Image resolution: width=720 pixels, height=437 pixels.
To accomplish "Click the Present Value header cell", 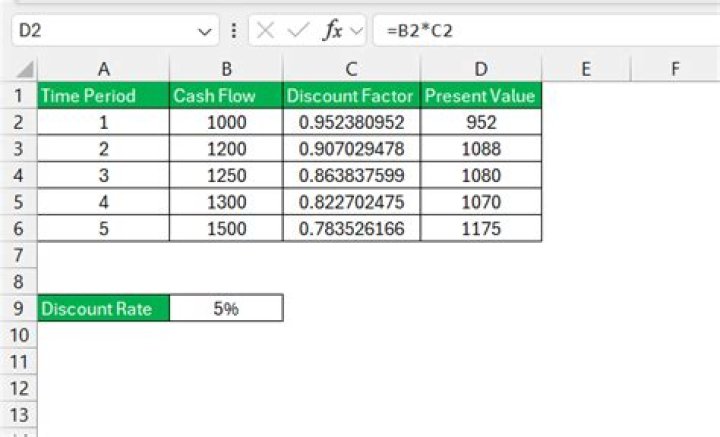I will click(482, 96).
